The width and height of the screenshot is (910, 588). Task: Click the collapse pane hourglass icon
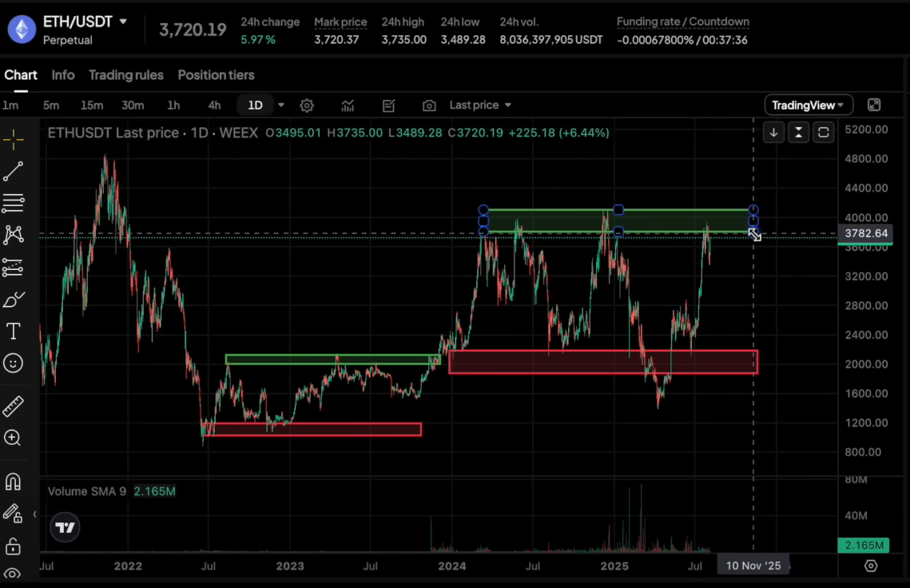799,133
